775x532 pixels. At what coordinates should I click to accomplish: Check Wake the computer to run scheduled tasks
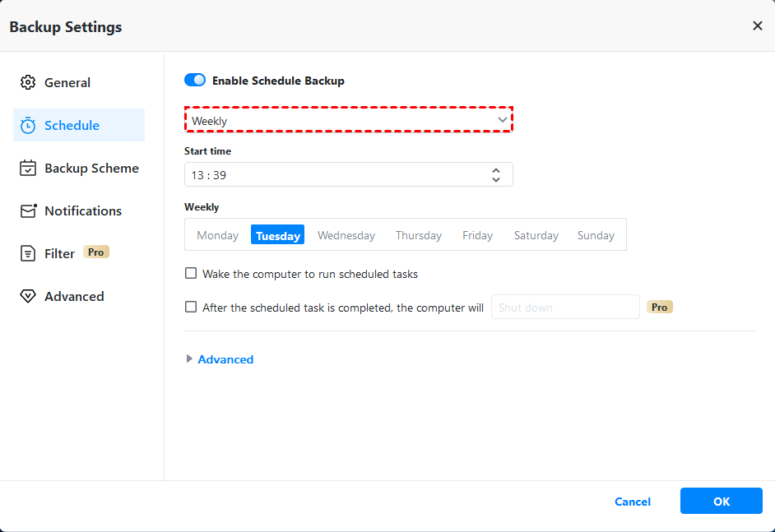tap(191, 274)
